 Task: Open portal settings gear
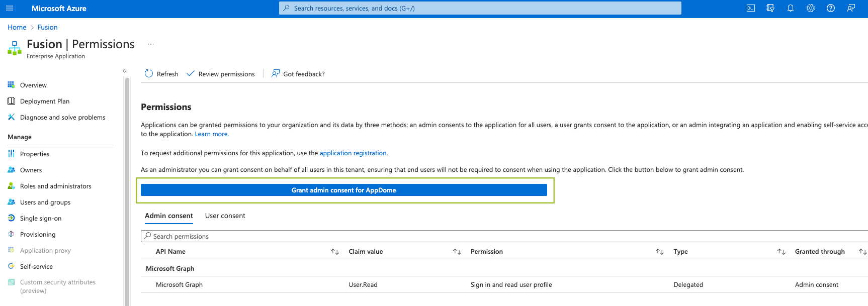pyautogui.click(x=811, y=9)
